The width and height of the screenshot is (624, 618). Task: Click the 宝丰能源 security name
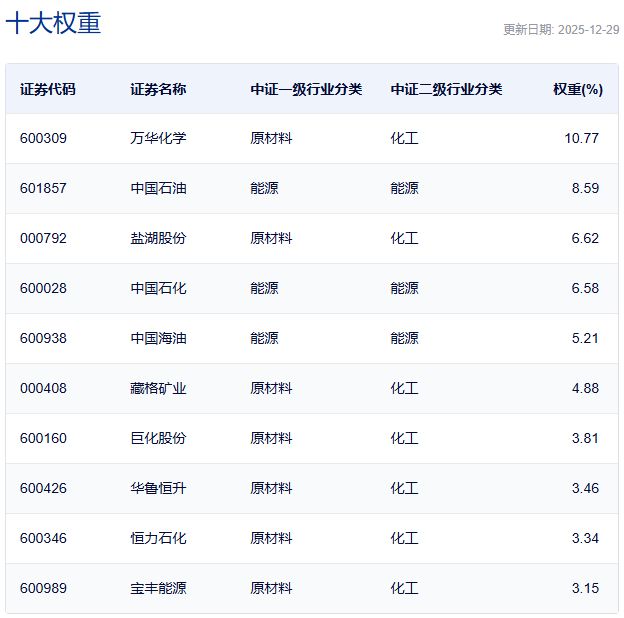pos(158,588)
